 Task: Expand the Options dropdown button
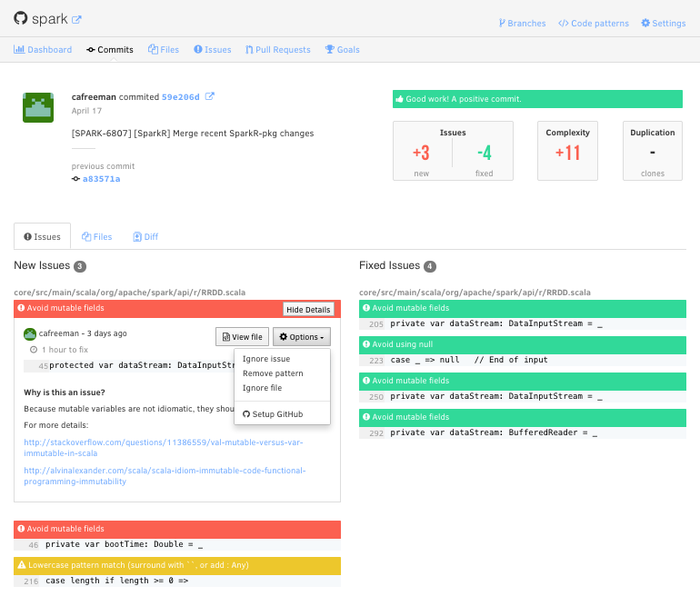point(301,337)
